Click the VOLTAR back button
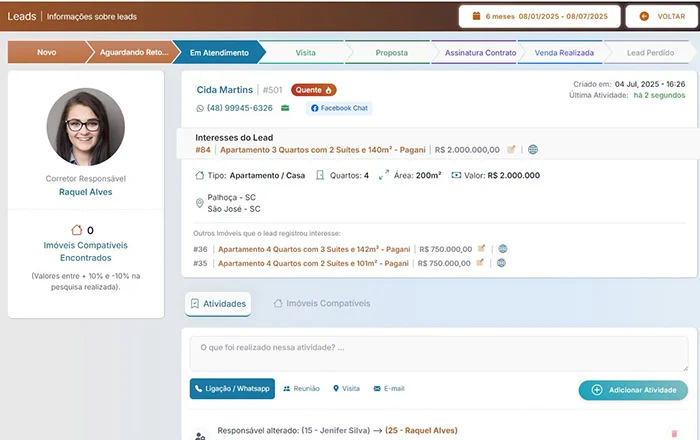Screen dimensions: 700x440 coord(662,17)
